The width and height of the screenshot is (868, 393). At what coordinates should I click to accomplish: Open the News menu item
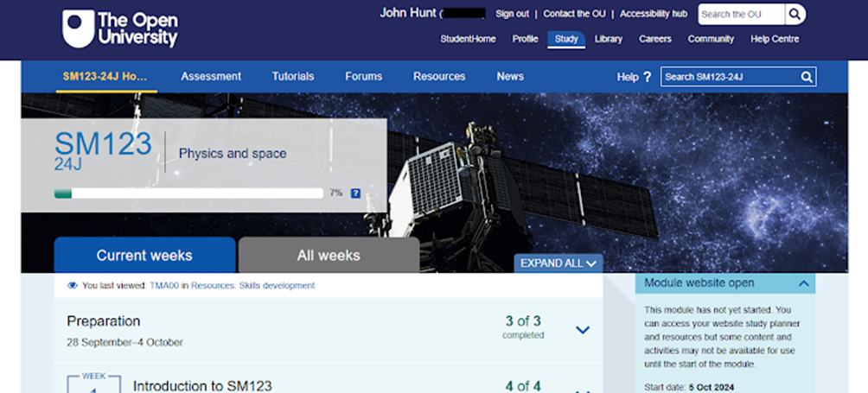[510, 76]
